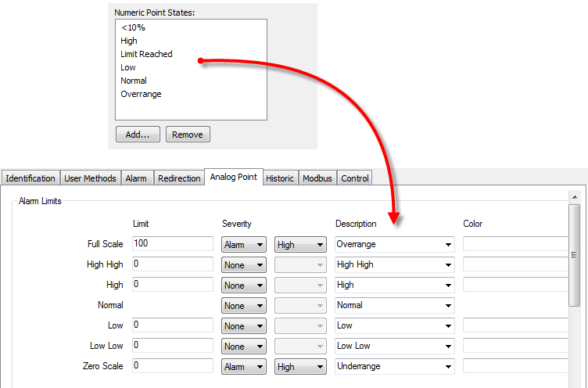Screen dimensions: 588x388
Task: Open Full Scale Overrange description dropdown
Action: [395, 244]
